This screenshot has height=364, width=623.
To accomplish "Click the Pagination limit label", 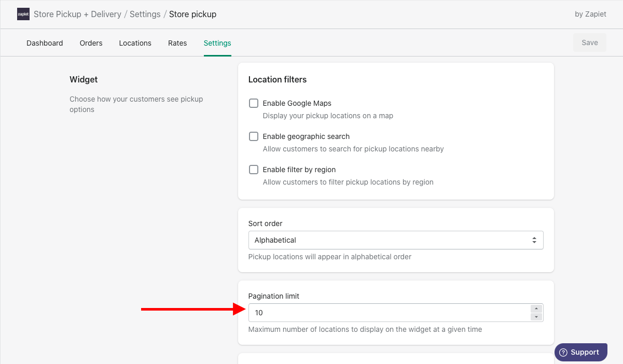I will click(274, 296).
